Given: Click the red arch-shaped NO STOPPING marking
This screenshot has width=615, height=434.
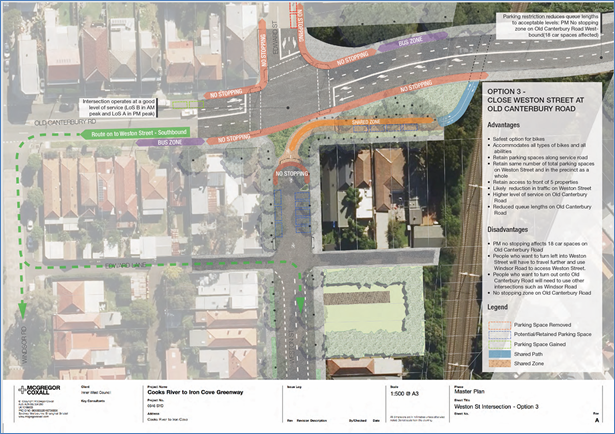Looking at the screenshot, I should tap(291, 171).
